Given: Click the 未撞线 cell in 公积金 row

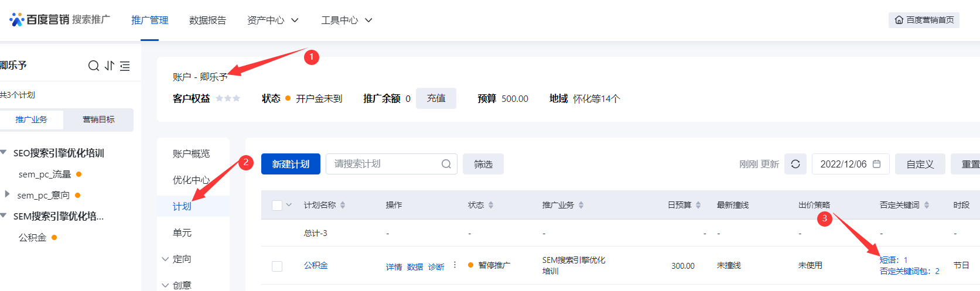Looking at the screenshot, I should coord(729,265).
